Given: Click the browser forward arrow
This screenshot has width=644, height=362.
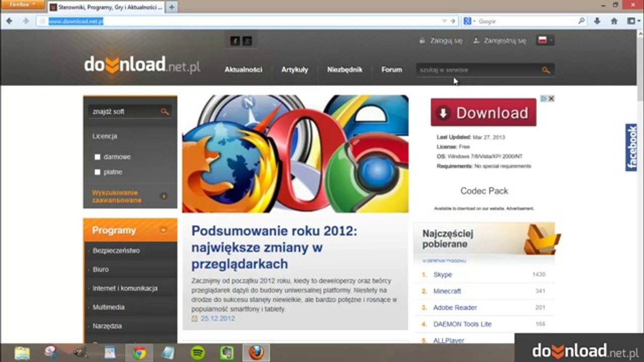Looking at the screenshot, I should (x=26, y=21).
